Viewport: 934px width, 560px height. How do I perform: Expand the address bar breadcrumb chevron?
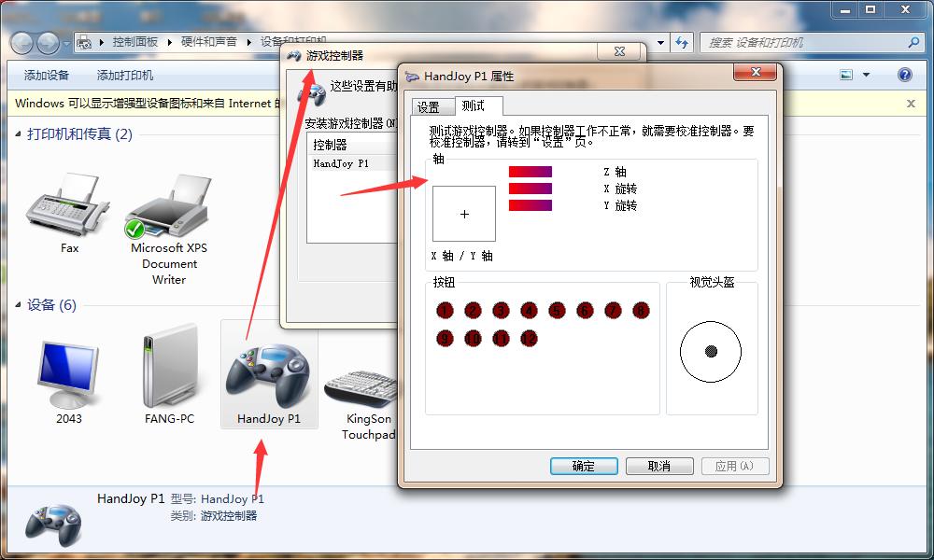coord(660,42)
